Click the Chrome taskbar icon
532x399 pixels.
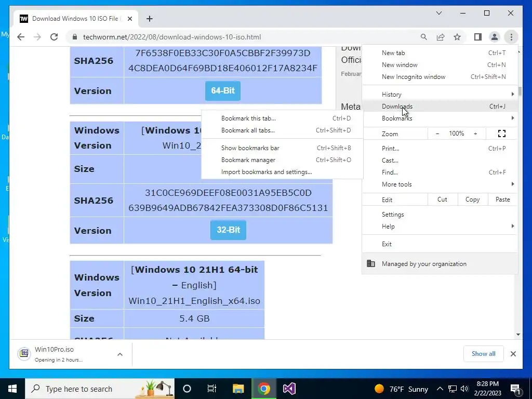263,389
